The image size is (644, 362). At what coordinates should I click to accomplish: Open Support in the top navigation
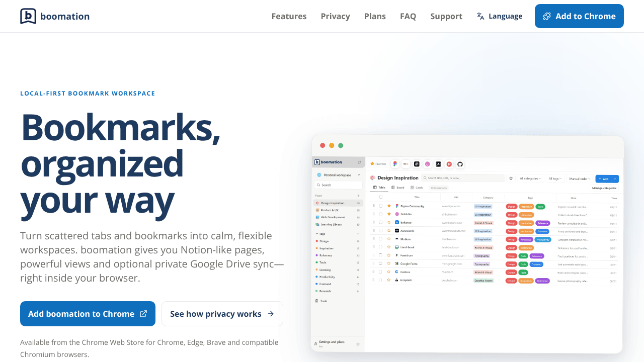click(446, 16)
